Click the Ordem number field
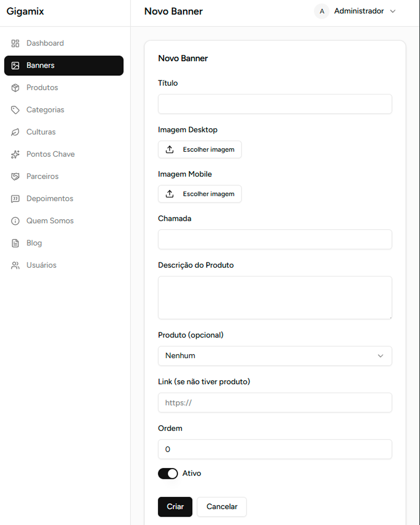The image size is (420, 525). click(275, 449)
